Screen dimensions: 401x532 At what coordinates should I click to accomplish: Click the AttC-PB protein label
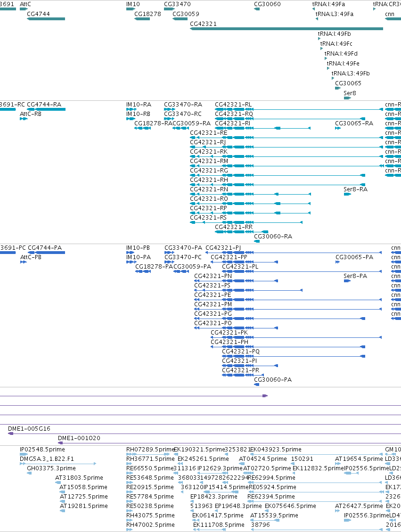[31, 257]
